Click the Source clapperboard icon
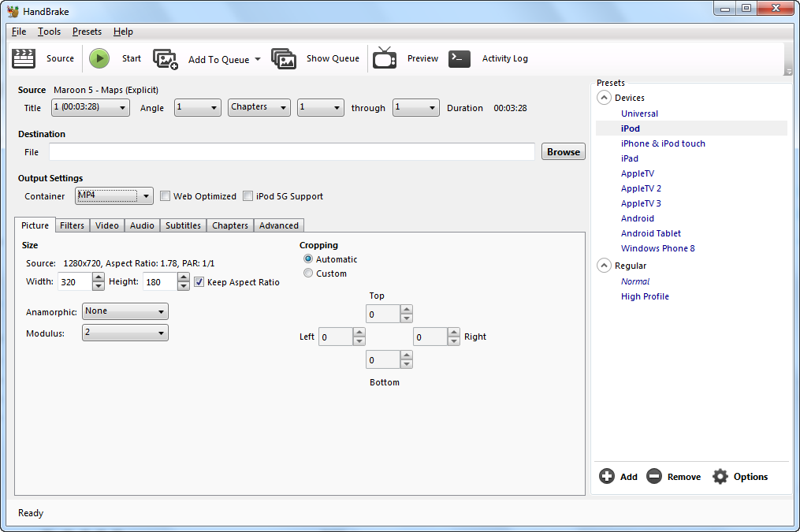 click(x=24, y=58)
